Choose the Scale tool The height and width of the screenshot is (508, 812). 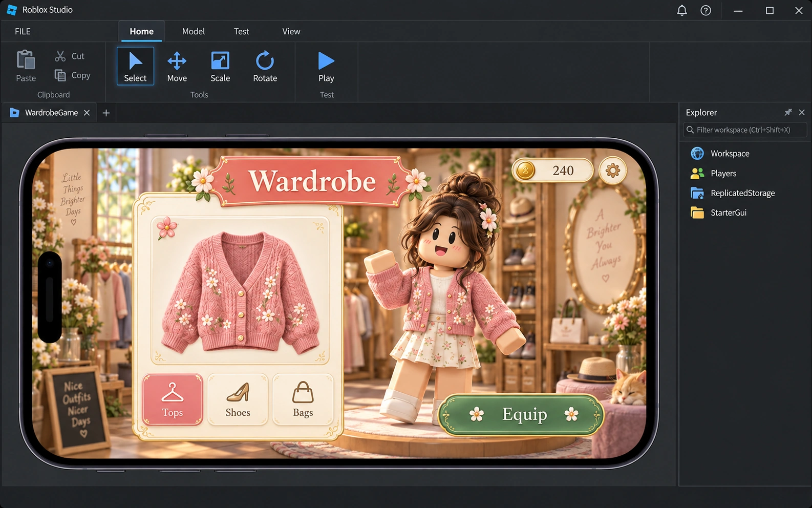[220, 66]
